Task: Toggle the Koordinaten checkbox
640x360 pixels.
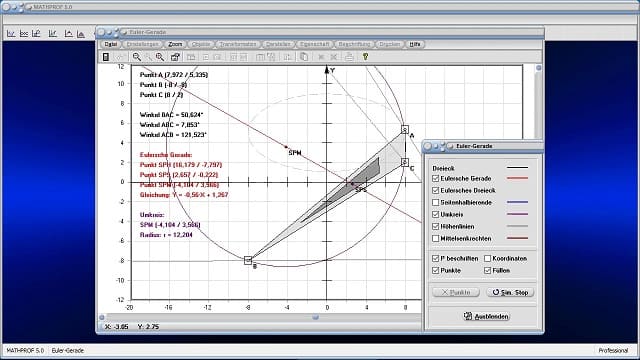Action: pyautogui.click(x=487, y=259)
